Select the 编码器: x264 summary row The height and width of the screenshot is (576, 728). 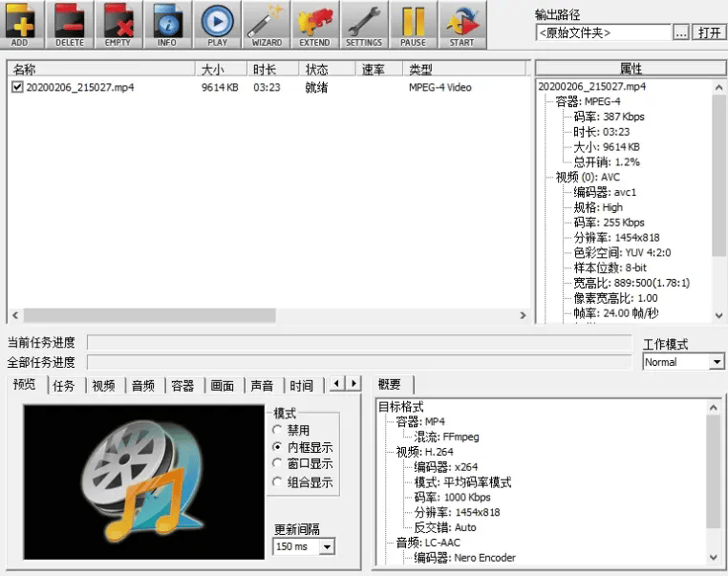445,467
